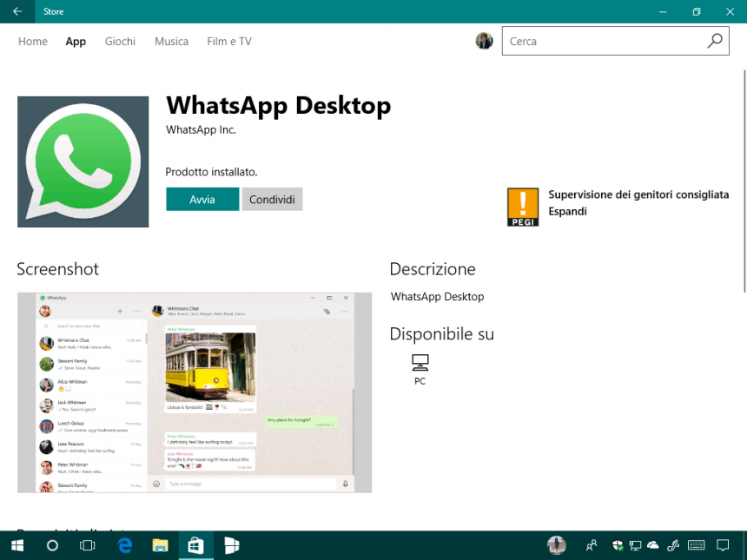The height and width of the screenshot is (560, 747).
Task: Click the Descrizione section heading
Action: click(433, 269)
